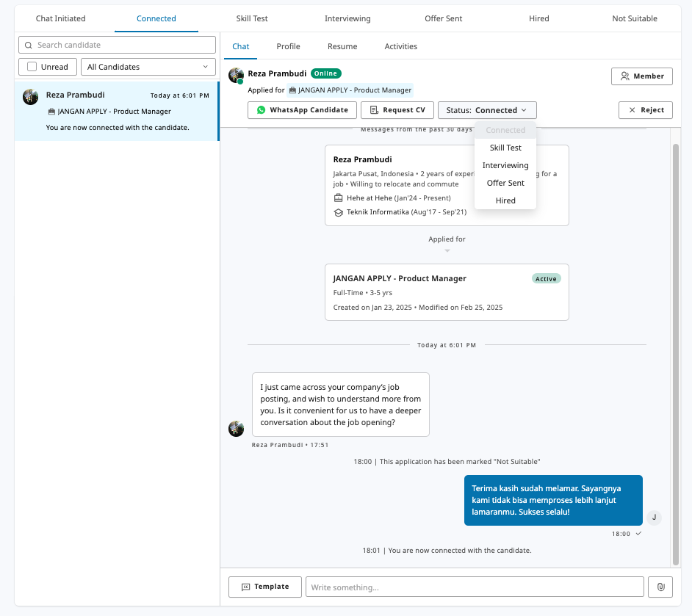Viewport: 692px width, 616px height.
Task: Collapse the Status: Connected dropdown
Action: coord(487,110)
